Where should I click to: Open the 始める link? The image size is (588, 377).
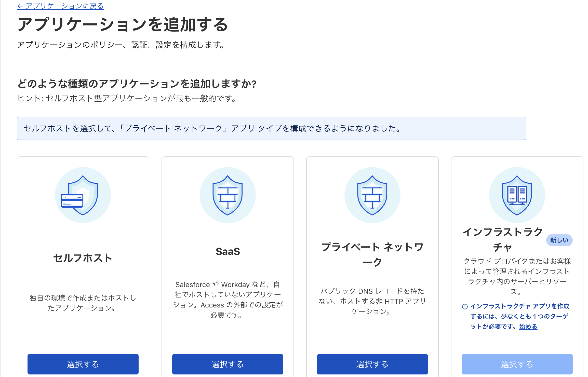tap(528, 327)
